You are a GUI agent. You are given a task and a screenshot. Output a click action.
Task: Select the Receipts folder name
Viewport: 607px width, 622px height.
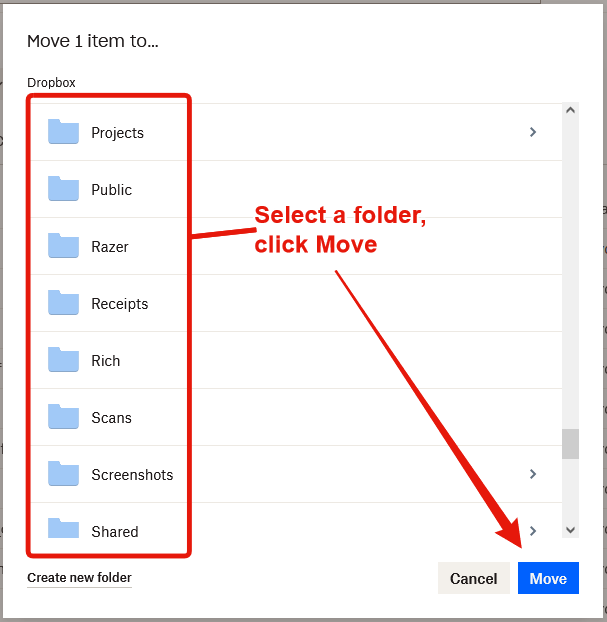tap(119, 304)
